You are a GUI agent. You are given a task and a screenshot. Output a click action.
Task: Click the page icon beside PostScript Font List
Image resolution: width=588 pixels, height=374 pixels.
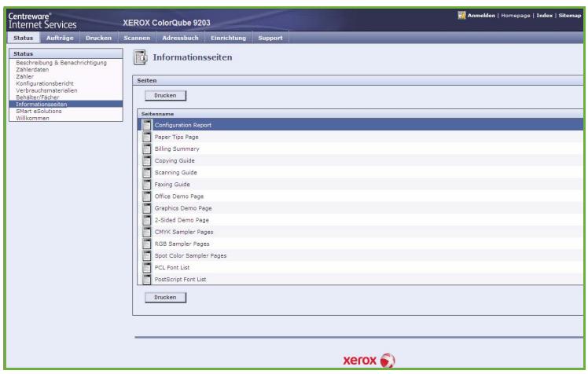coord(147,279)
